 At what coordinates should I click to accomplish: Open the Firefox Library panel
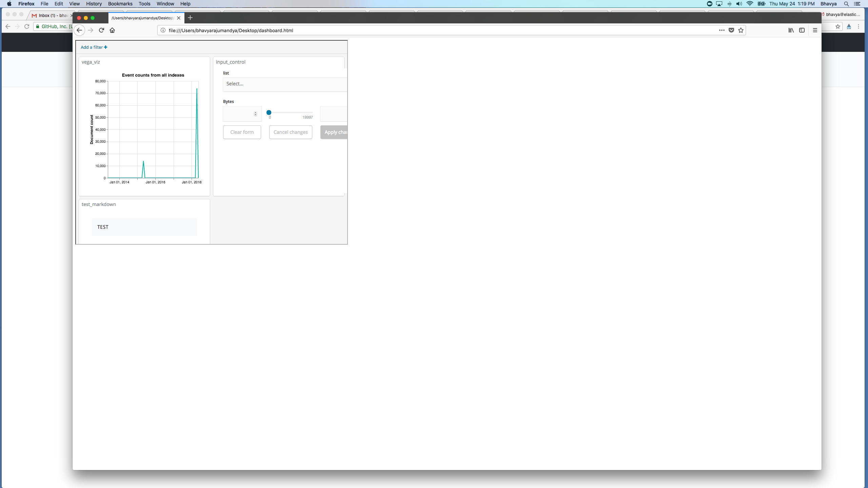pyautogui.click(x=791, y=30)
